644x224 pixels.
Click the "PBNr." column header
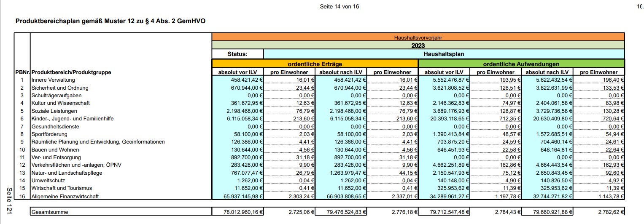coord(22,72)
